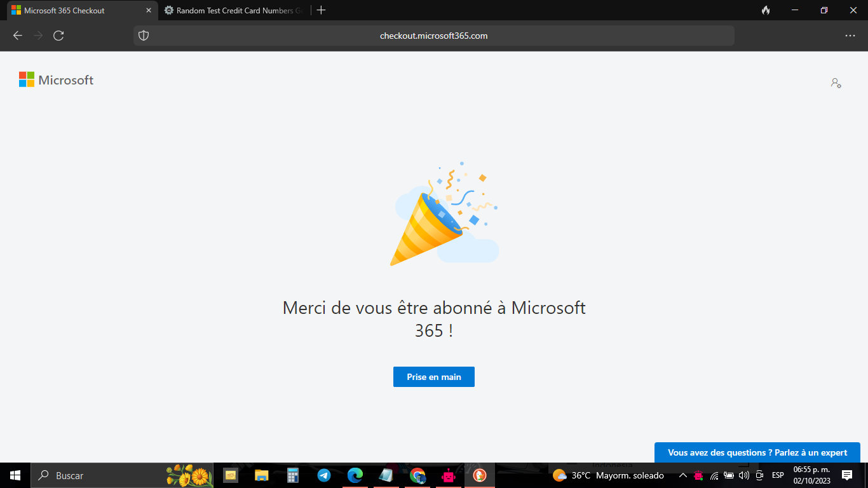Image resolution: width=868 pixels, height=488 pixels.
Task: Show hidden system tray icons
Action: coord(683,475)
